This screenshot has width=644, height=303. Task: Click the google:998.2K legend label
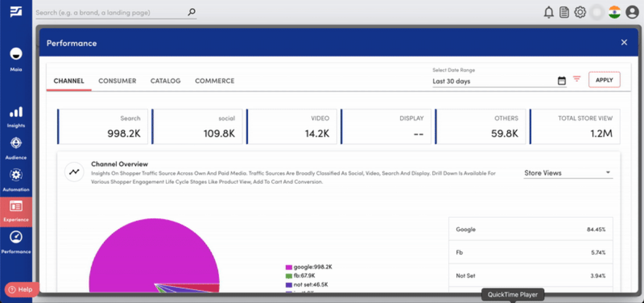(313, 267)
